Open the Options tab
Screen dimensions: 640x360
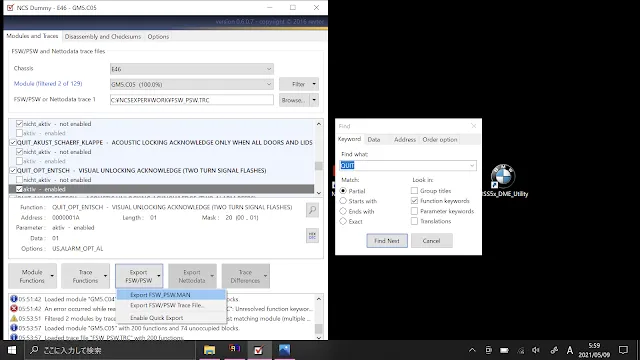[158, 36]
